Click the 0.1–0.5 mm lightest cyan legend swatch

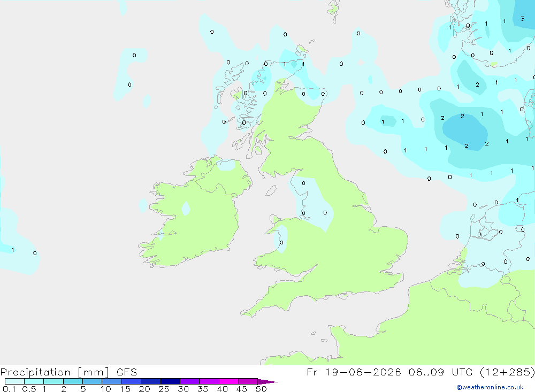tap(14, 381)
